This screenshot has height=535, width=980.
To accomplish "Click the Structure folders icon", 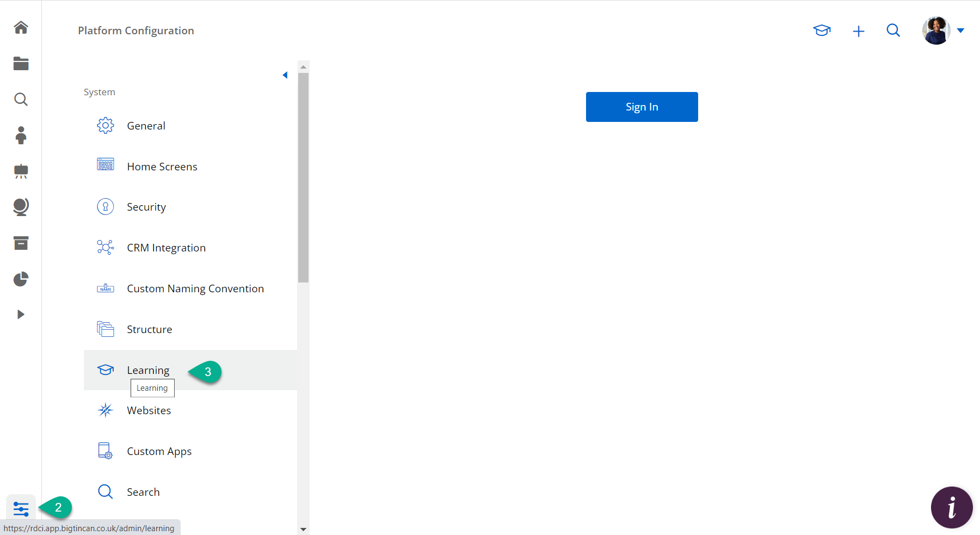I will click(106, 329).
